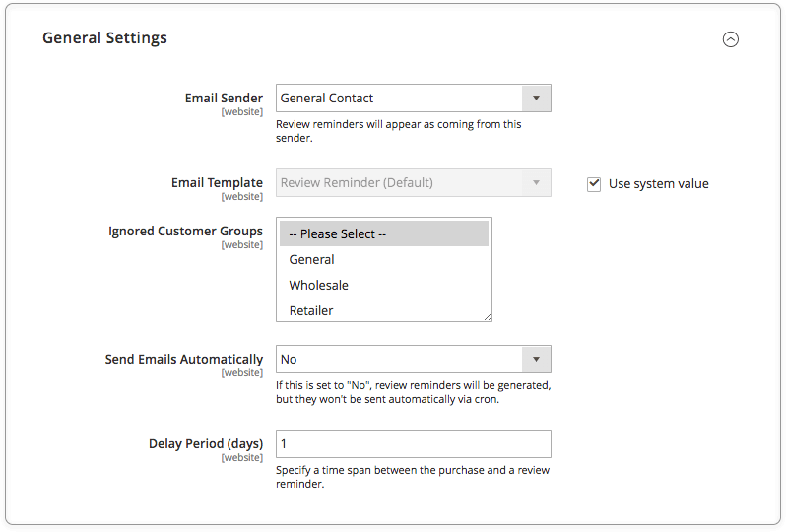The width and height of the screenshot is (786, 532).
Task: Click the Review Reminder (Default) select field
Action: [413, 183]
